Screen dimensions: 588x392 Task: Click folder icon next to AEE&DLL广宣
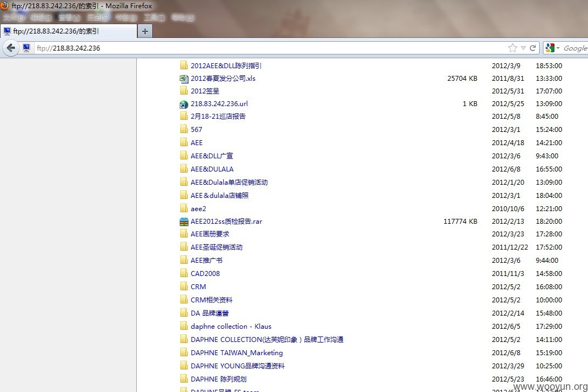coord(184,155)
